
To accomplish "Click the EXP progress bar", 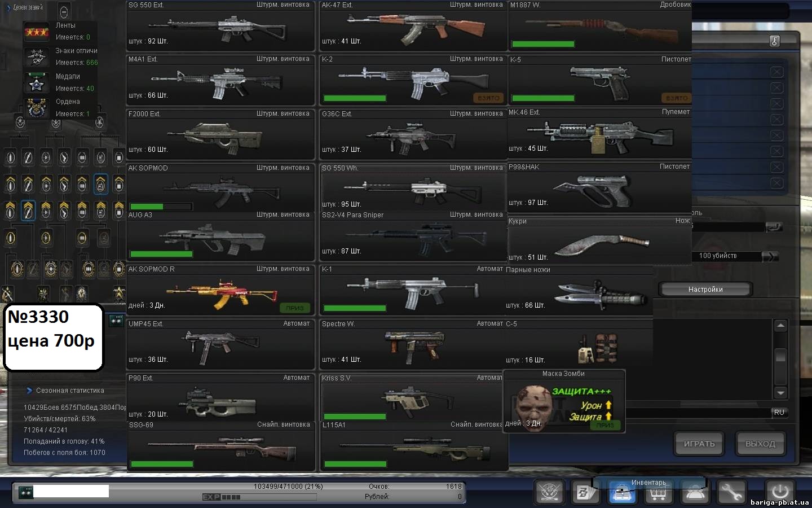I will 259,497.
